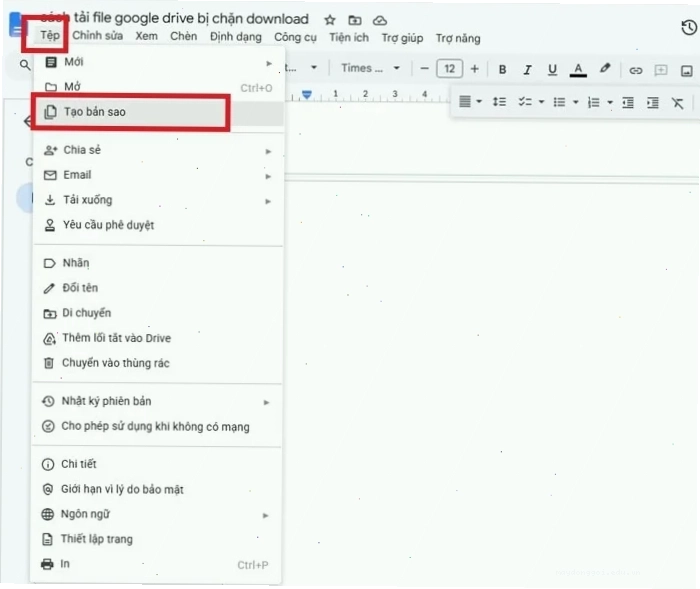700x589 pixels.
Task: Open the Trợ năng menu
Action: (x=458, y=38)
